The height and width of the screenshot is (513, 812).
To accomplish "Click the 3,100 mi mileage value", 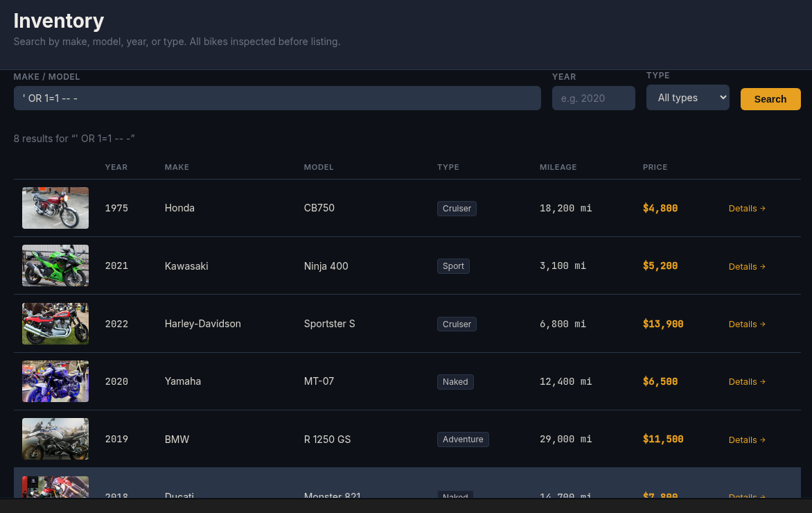I will (x=563, y=266).
